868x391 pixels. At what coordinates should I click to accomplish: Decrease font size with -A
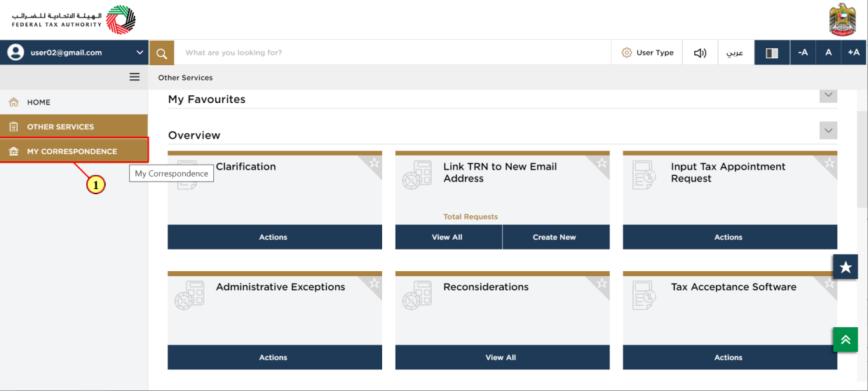click(x=803, y=53)
